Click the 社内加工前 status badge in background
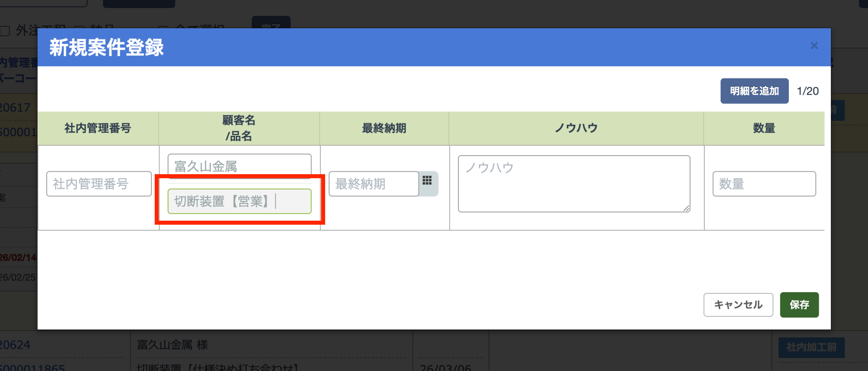The image size is (868, 371). [811, 347]
